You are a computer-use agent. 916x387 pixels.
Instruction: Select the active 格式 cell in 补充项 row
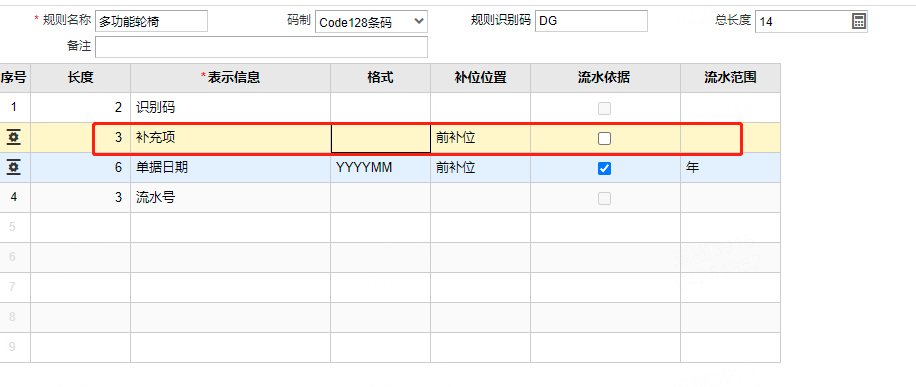tap(380, 138)
